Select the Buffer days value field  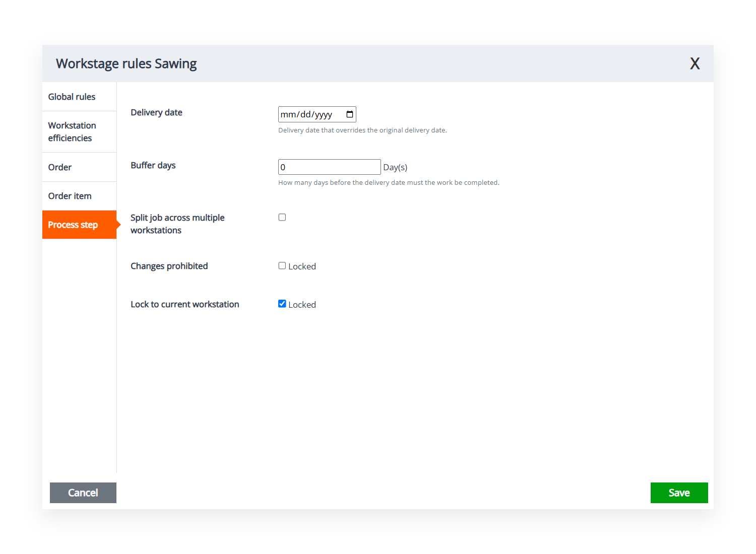click(329, 167)
